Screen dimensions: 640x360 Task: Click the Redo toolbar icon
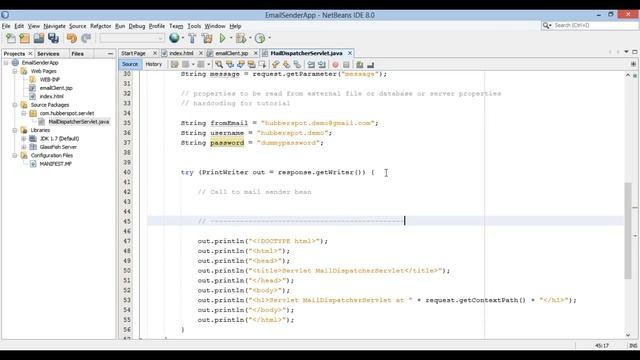click(86, 38)
